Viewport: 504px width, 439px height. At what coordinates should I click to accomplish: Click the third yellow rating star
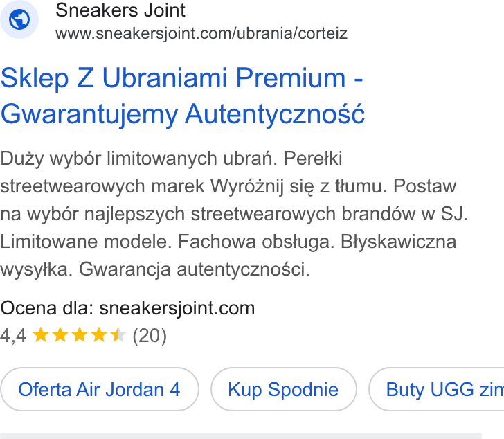click(x=80, y=334)
